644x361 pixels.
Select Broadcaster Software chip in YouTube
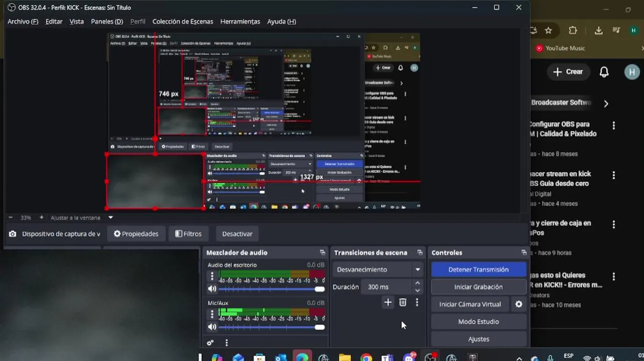click(561, 102)
